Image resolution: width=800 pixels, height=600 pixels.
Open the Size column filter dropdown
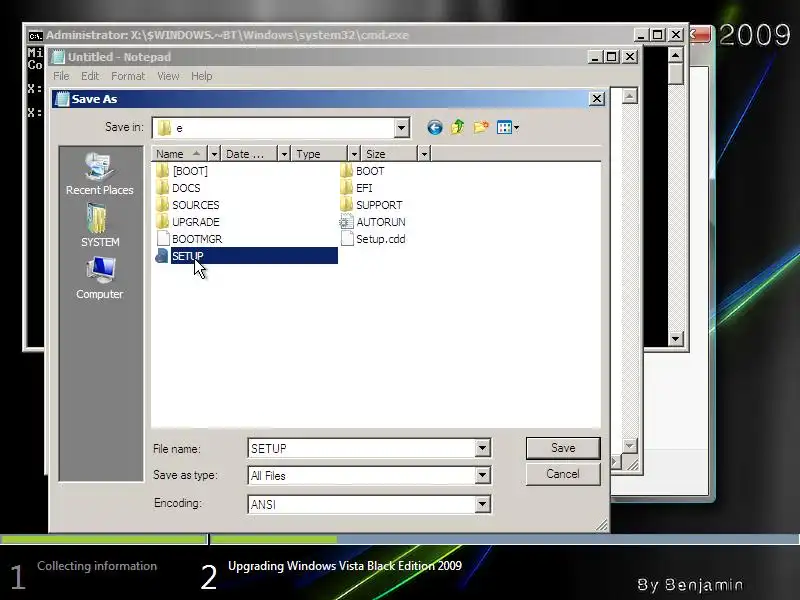424,154
